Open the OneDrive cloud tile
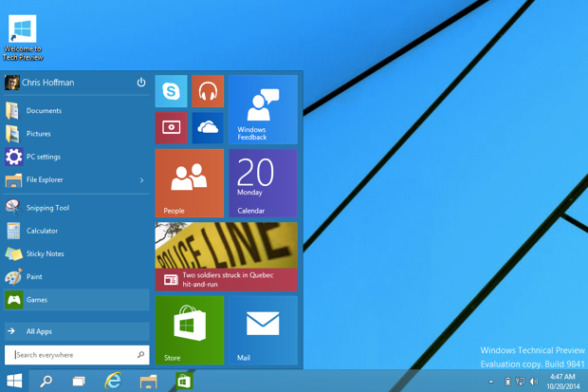588x392 pixels. [208, 128]
